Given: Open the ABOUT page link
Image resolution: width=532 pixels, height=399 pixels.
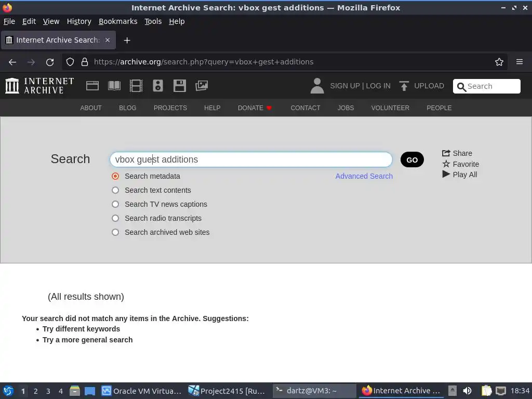Looking at the screenshot, I should pyautogui.click(x=91, y=108).
